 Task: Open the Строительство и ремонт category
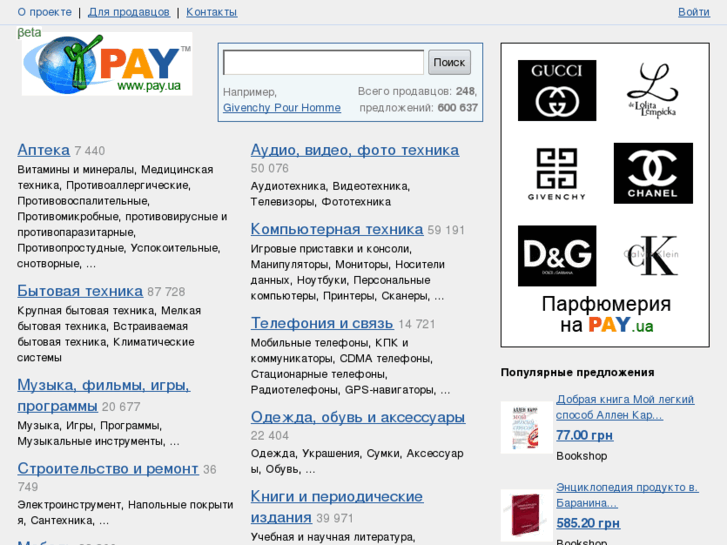(x=108, y=468)
